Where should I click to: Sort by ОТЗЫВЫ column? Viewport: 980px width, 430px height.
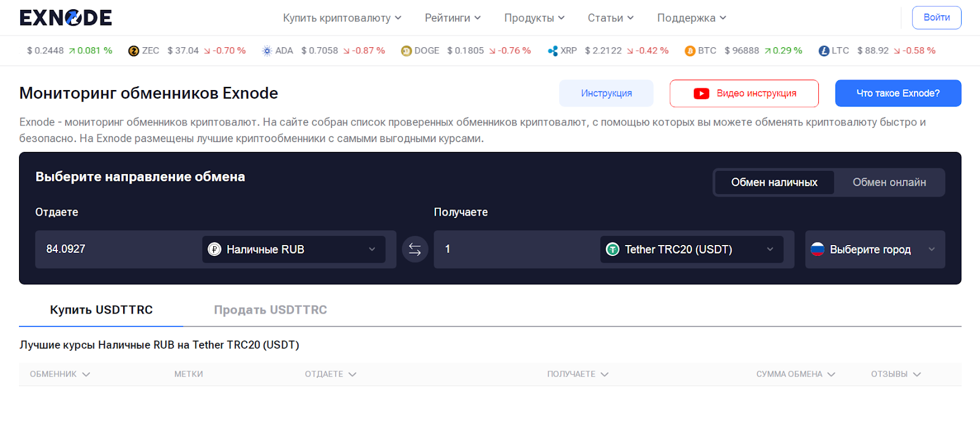click(896, 374)
